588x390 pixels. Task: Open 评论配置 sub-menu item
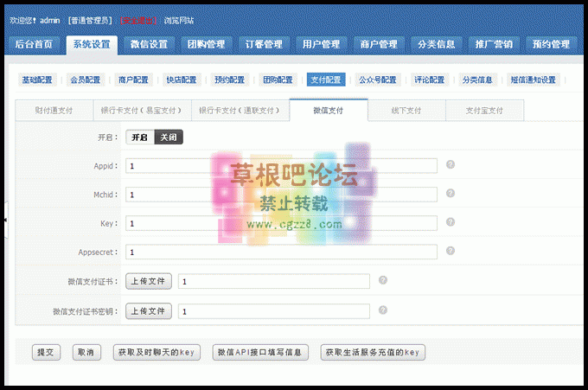[x=430, y=80]
